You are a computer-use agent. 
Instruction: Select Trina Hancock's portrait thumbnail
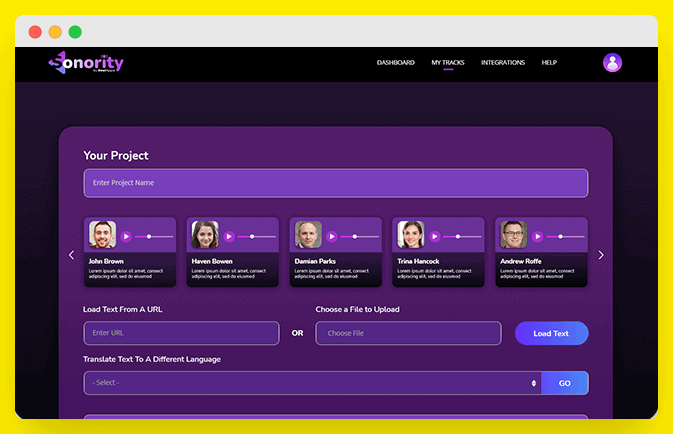click(x=411, y=234)
